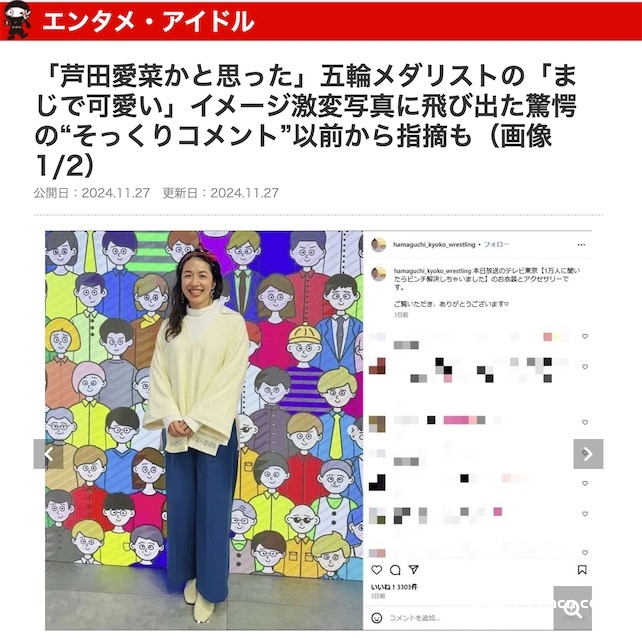642x638 pixels.
Task: Click the heart like icon under the post
Action: (x=377, y=570)
